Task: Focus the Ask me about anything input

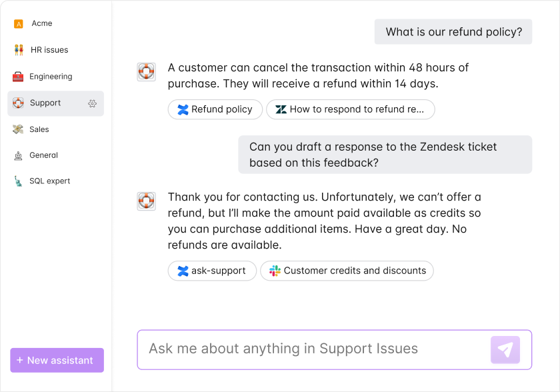Action: tap(313, 349)
